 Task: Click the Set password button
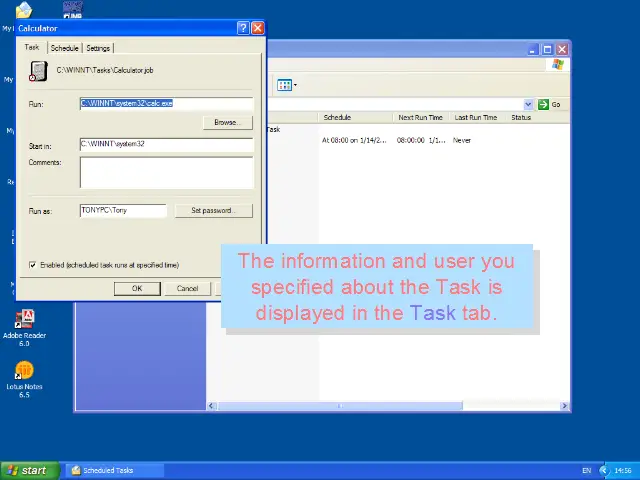point(213,210)
